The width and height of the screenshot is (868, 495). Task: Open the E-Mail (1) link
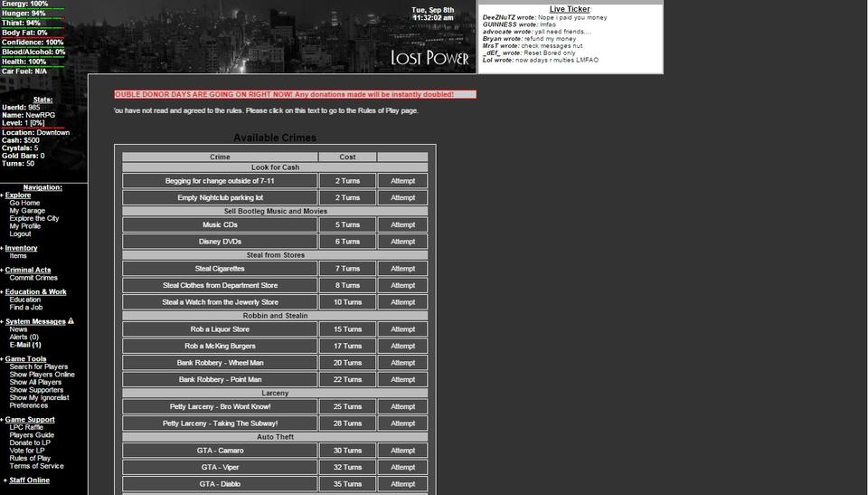(x=25, y=345)
